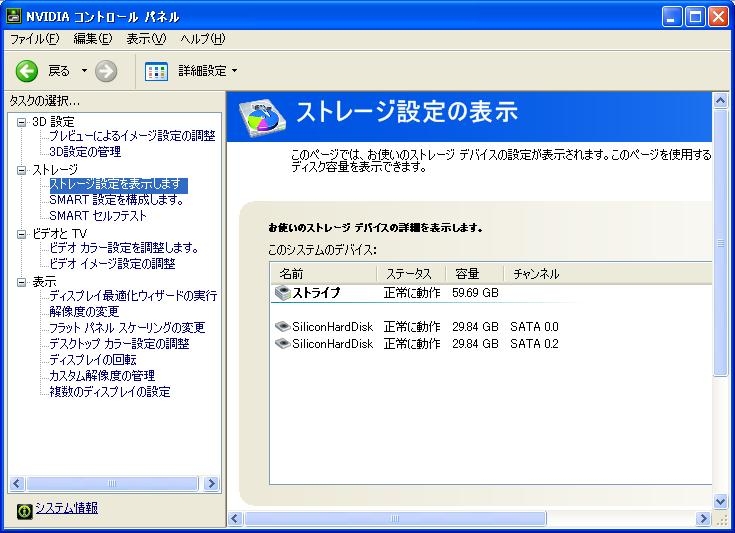The image size is (735, 533).
Task: Click the 詳細設定 view grid icon
Action: 156,71
